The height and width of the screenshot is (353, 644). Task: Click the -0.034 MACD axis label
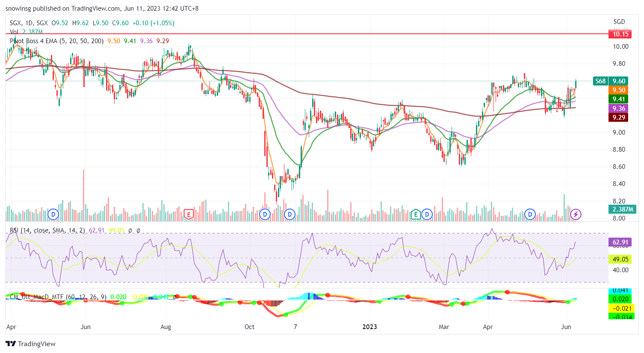click(x=620, y=317)
